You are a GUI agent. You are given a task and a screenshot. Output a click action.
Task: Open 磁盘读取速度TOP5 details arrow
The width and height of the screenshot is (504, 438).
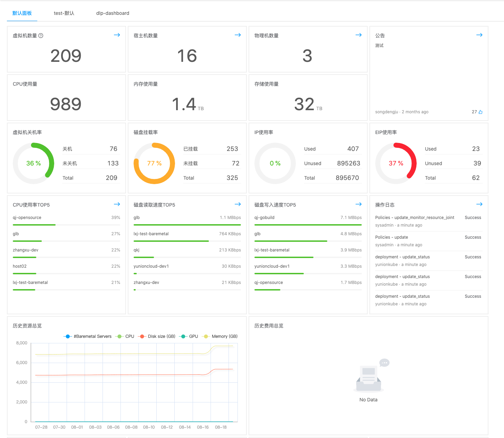click(x=238, y=204)
